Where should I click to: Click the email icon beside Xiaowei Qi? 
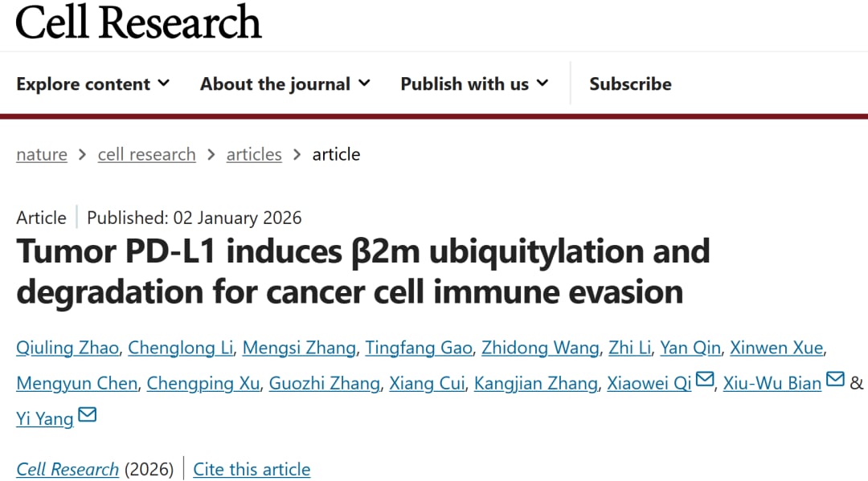[x=705, y=380]
